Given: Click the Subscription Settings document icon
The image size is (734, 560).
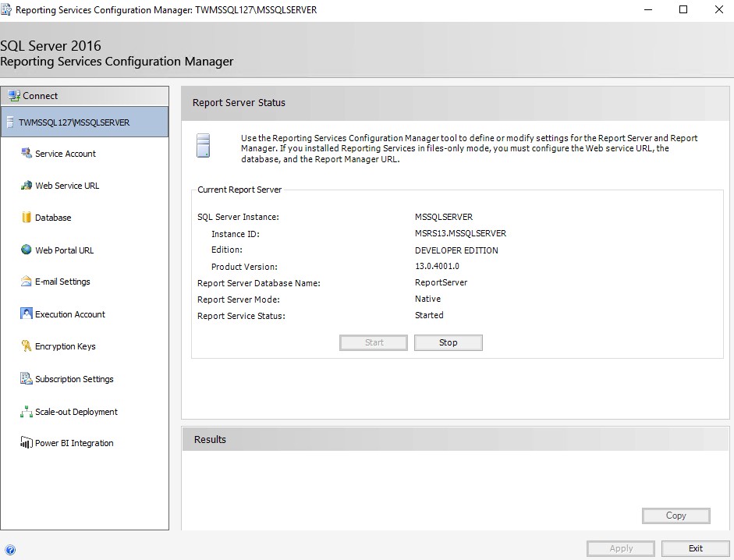Looking at the screenshot, I should pyautogui.click(x=27, y=378).
